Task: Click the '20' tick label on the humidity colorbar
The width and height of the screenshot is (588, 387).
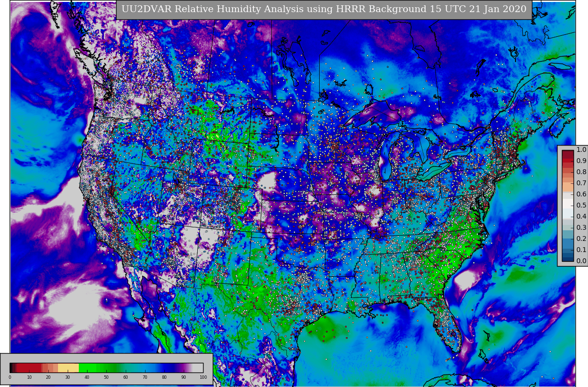Action: [48, 377]
